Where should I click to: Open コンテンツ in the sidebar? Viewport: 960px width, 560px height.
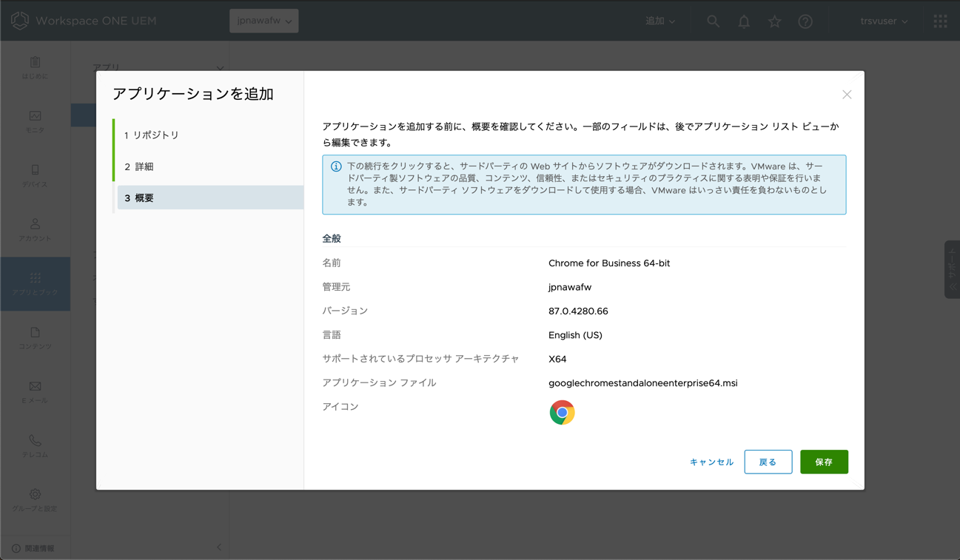[35, 338]
